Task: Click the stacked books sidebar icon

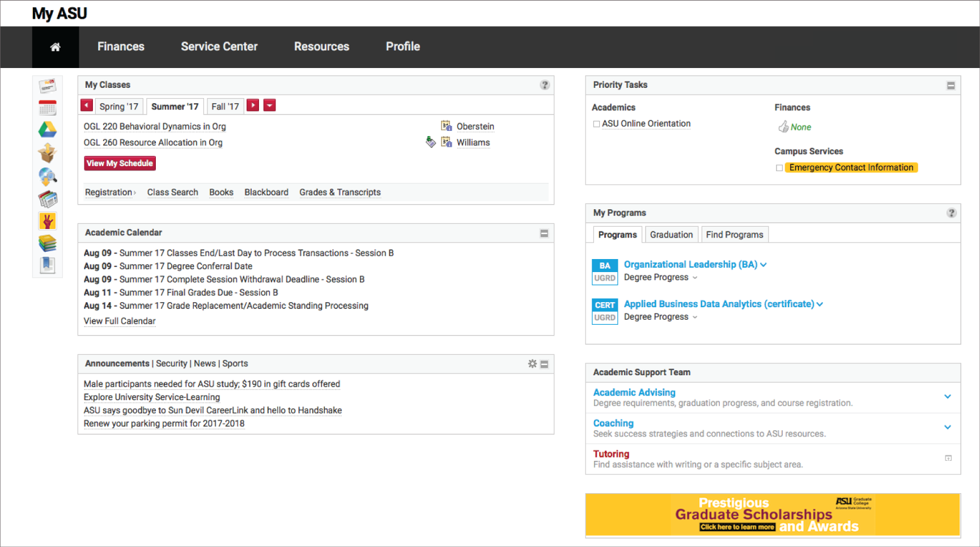Action: pyautogui.click(x=48, y=243)
